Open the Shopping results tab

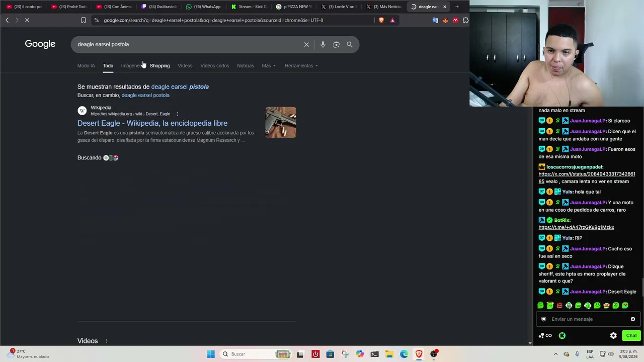pyautogui.click(x=159, y=66)
